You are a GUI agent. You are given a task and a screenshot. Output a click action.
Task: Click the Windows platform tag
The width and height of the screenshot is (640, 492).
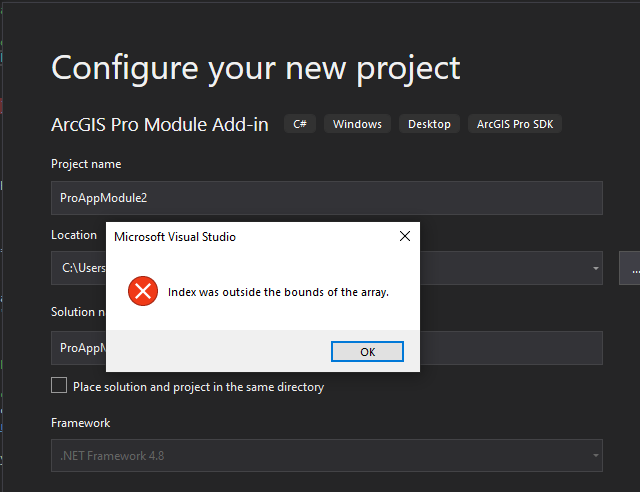pyautogui.click(x=357, y=124)
